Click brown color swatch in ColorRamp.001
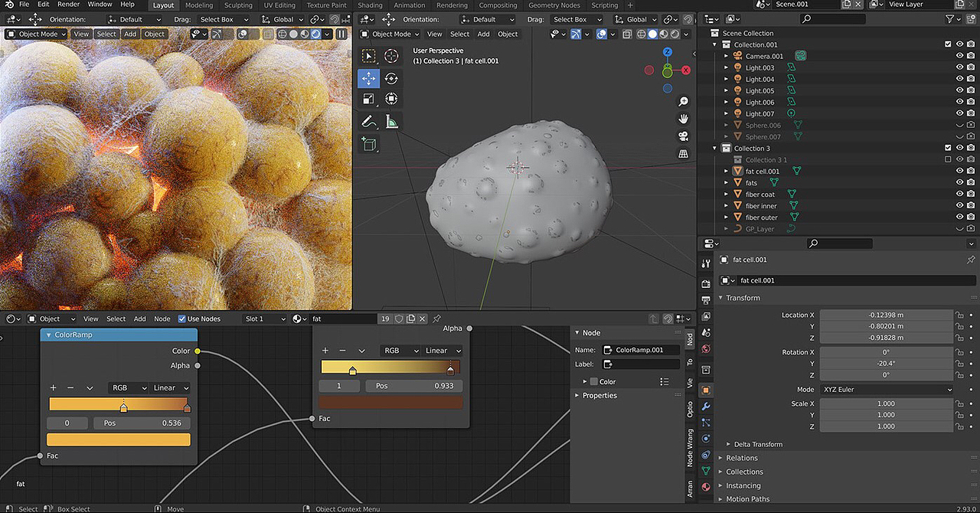Viewport: 980px width, 513px height. 390,402
